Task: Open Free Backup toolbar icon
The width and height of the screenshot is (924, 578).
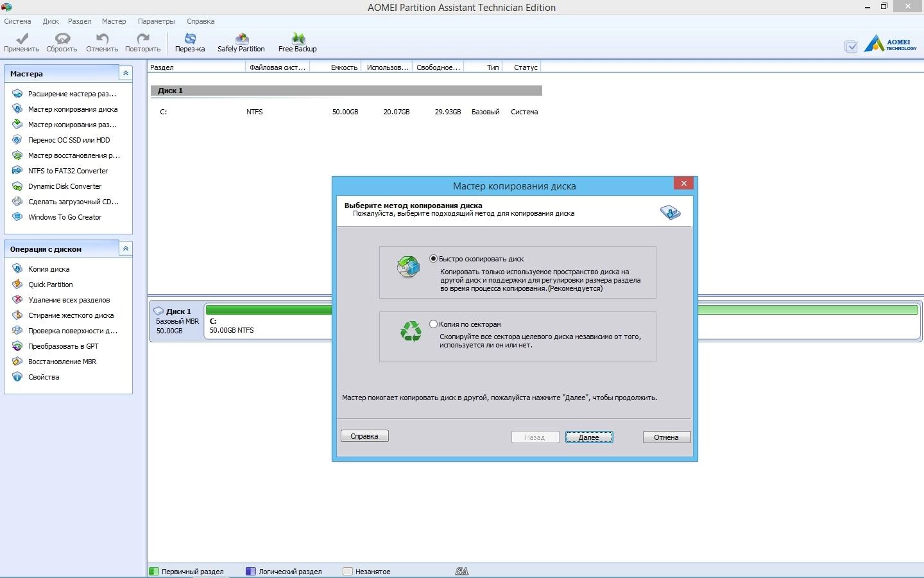Action: pos(298,42)
